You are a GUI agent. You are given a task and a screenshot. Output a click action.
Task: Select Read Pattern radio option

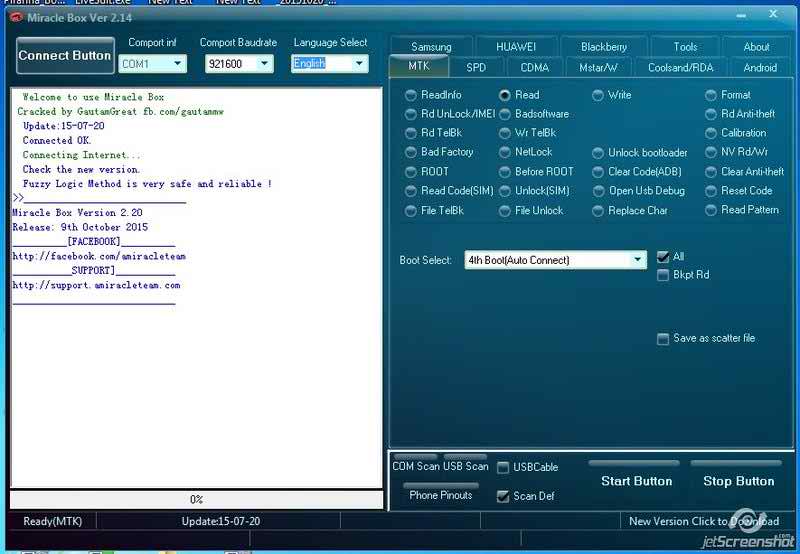pyautogui.click(x=742, y=210)
